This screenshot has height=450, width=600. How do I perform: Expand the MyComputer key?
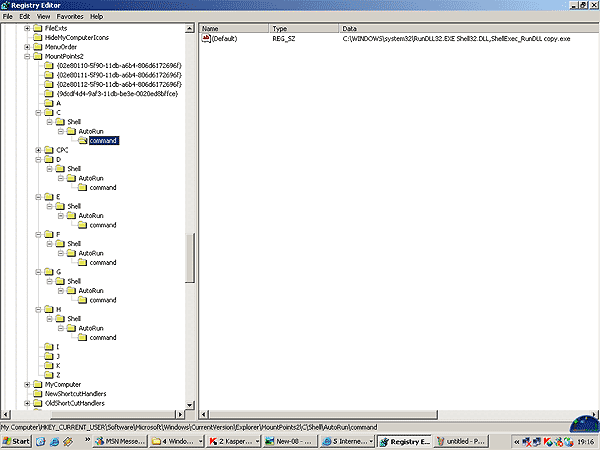[x=27, y=385]
